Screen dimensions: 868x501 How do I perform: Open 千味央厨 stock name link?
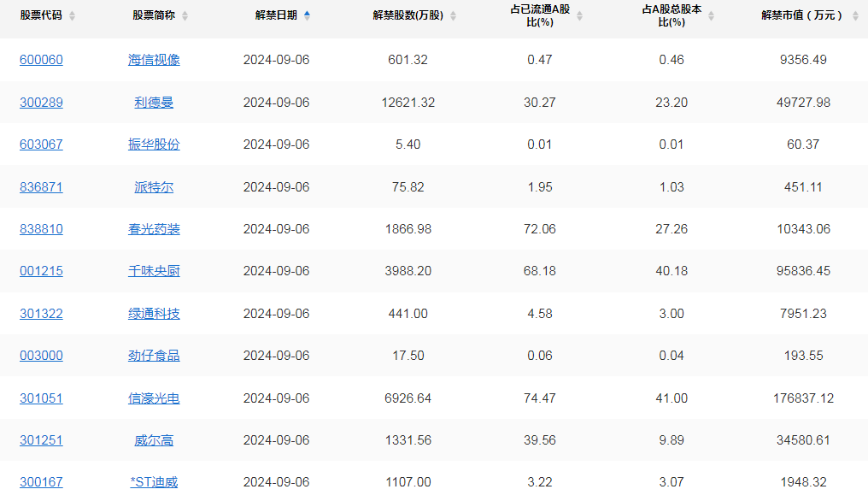pos(154,272)
